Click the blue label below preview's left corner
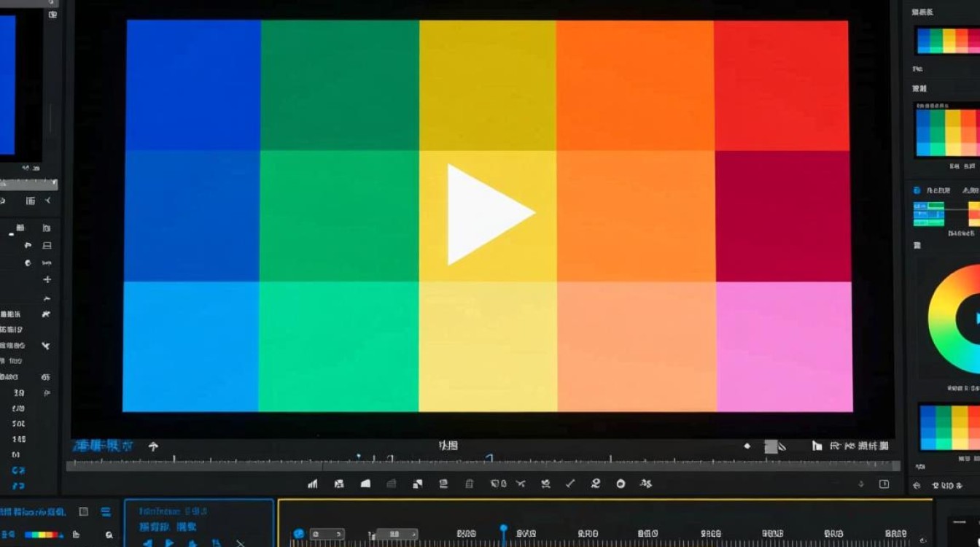Screen dimensions: 980x547 pyautogui.click(x=102, y=446)
